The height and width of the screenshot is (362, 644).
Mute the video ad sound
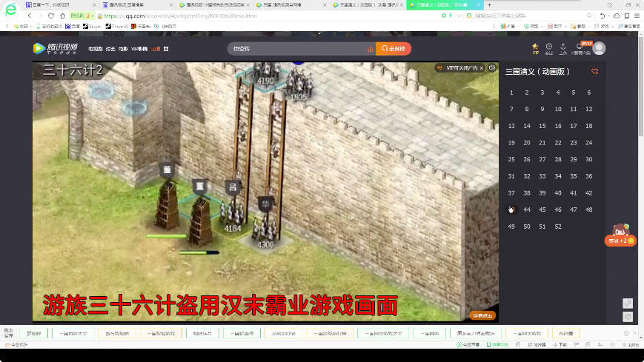(x=492, y=67)
